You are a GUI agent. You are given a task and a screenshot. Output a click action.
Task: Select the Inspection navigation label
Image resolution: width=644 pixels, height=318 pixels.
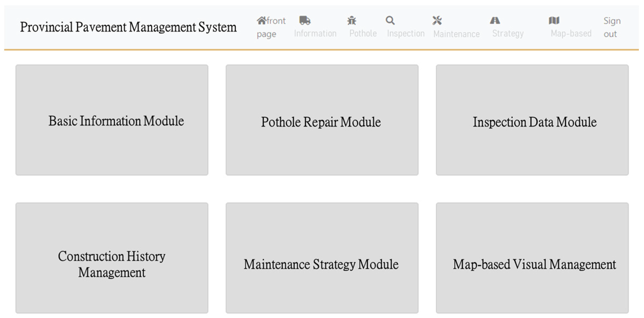[406, 34]
